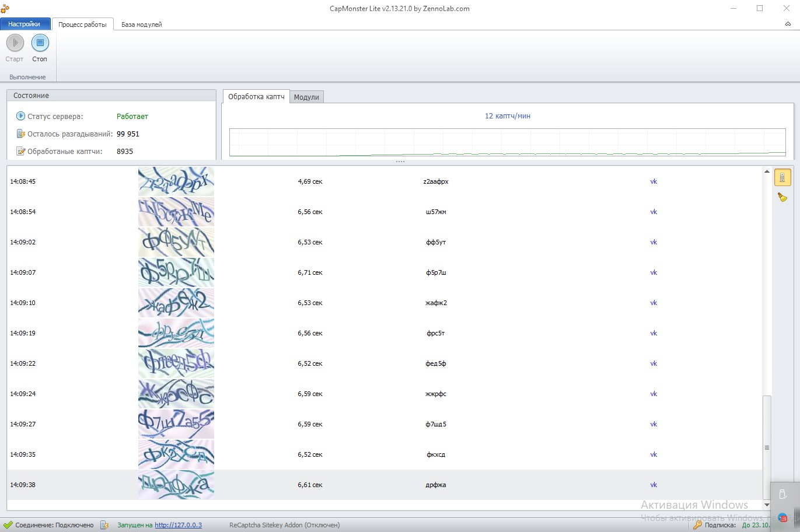Screen dimensions: 800x532
Task: Click the scrollbar down arrow in log
Action: point(767,505)
